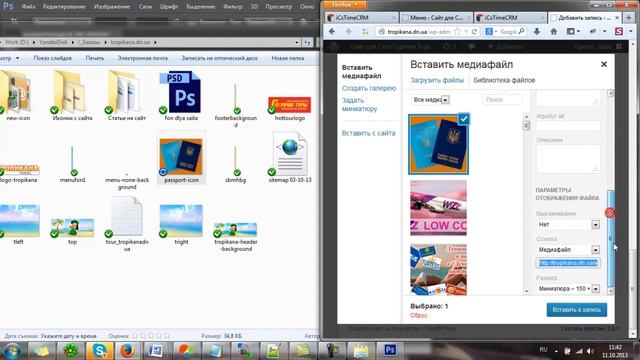
Task: Open Photoshop 'Изображение' menu
Action: tap(111, 7)
